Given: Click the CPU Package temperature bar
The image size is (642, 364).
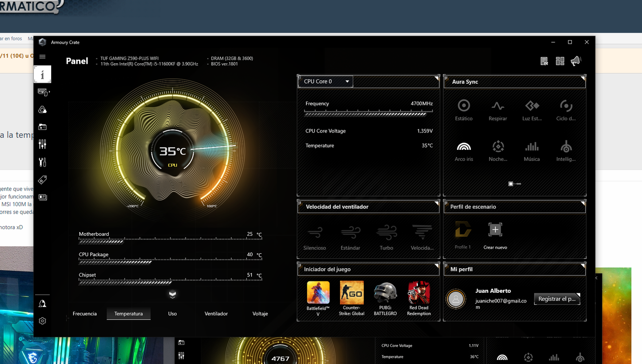Looking at the screenshot, I should click(x=170, y=262).
